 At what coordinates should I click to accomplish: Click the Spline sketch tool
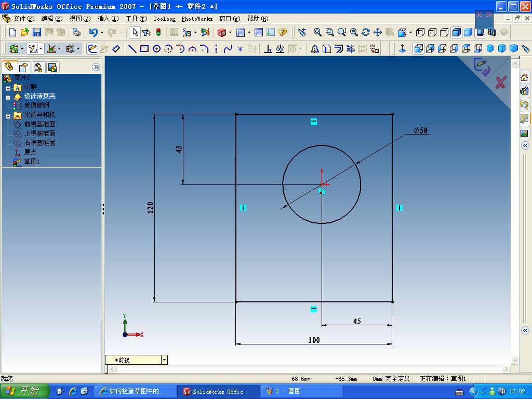point(228,49)
